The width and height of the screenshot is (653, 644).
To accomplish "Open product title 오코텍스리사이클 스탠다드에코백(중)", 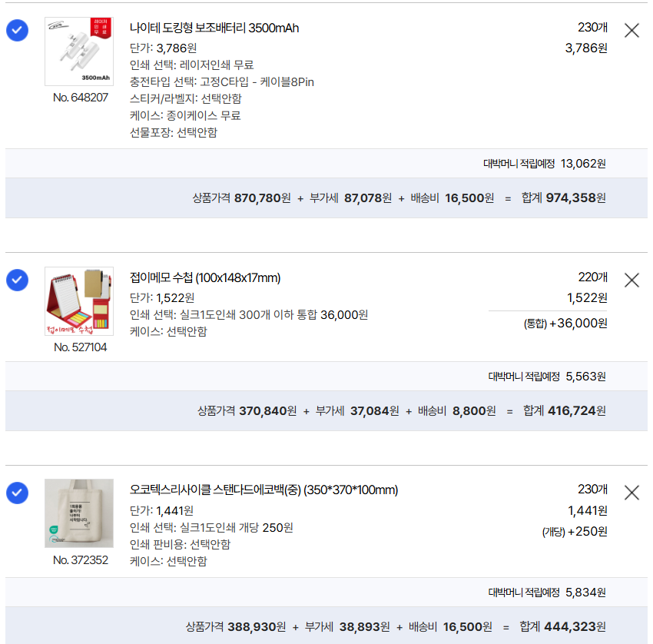I will point(264,490).
